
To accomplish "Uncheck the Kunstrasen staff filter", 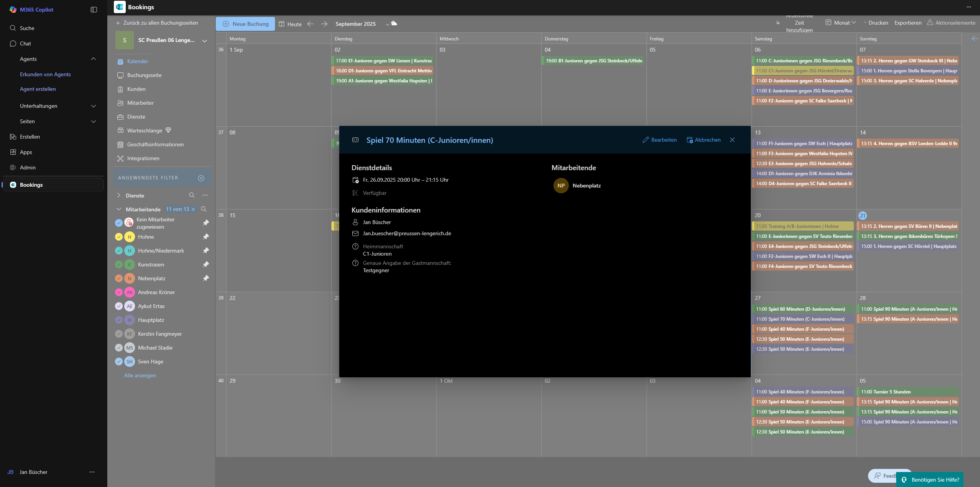I will (119, 264).
